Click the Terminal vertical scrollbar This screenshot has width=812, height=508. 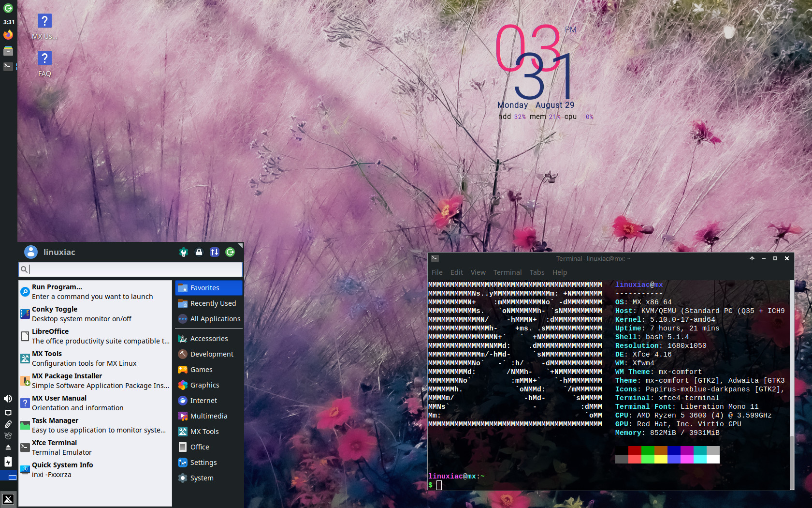point(791,385)
